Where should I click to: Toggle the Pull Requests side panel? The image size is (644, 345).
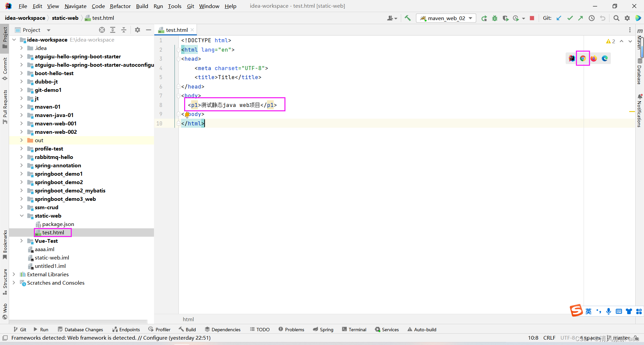coord(5,106)
